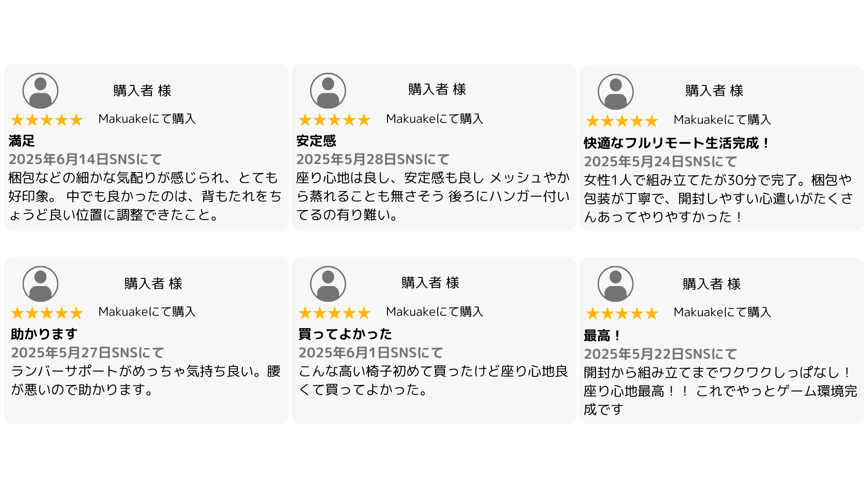Click the review text about ランバーサポート
This screenshot has height=488, width=868.
tap(146, 380)
